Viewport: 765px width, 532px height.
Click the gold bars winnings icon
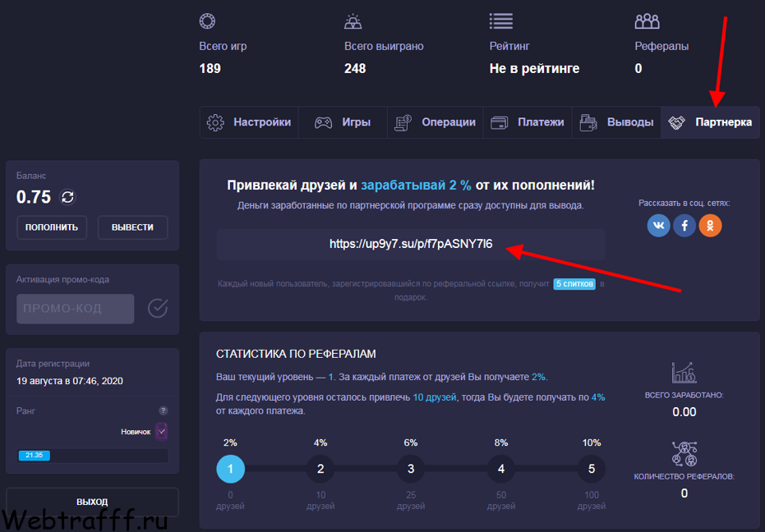(x=353, y=21)
